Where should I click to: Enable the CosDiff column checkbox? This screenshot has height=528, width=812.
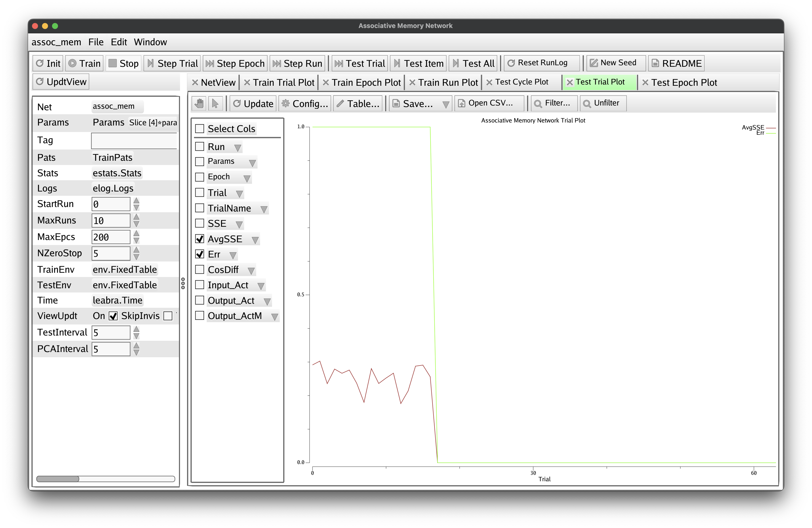click(x=199, y=269)
